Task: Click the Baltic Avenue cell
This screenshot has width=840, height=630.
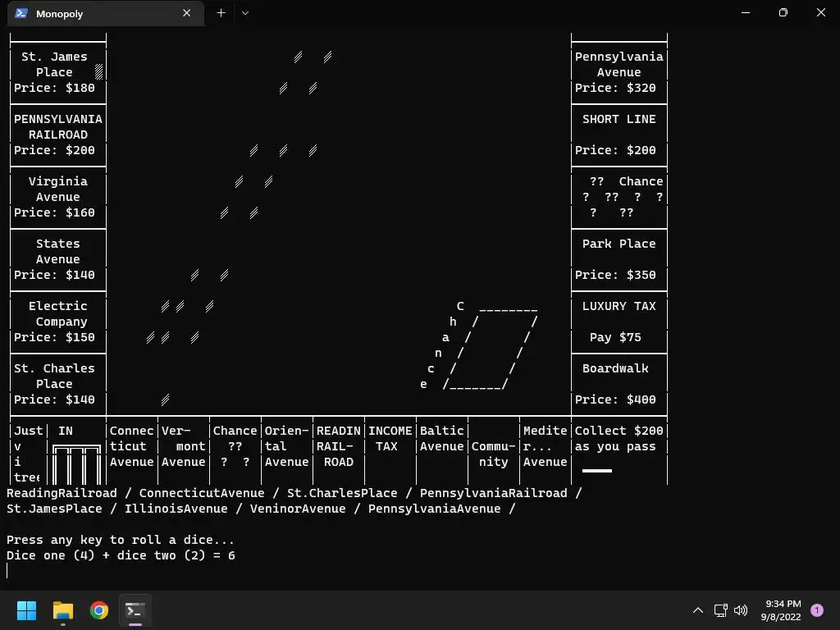Action: (x=442, y=450)
